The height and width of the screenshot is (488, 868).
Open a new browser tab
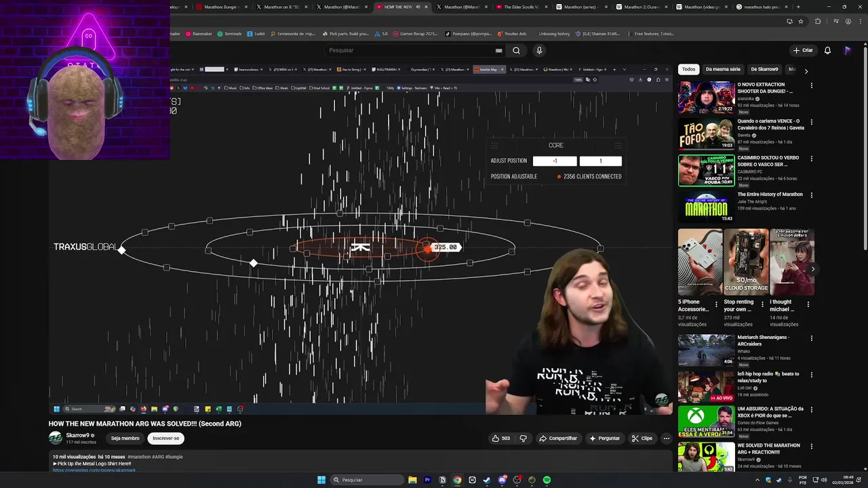point(798,7)
